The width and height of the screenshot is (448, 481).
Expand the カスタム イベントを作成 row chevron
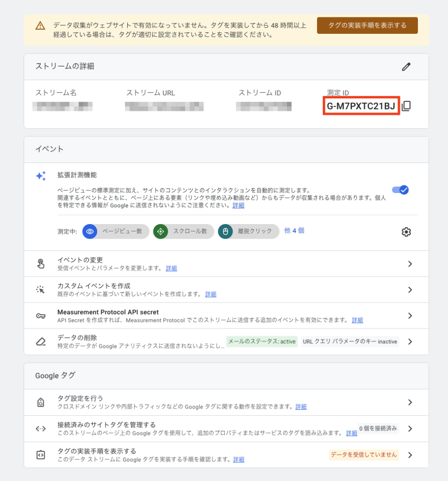(410, 290)
